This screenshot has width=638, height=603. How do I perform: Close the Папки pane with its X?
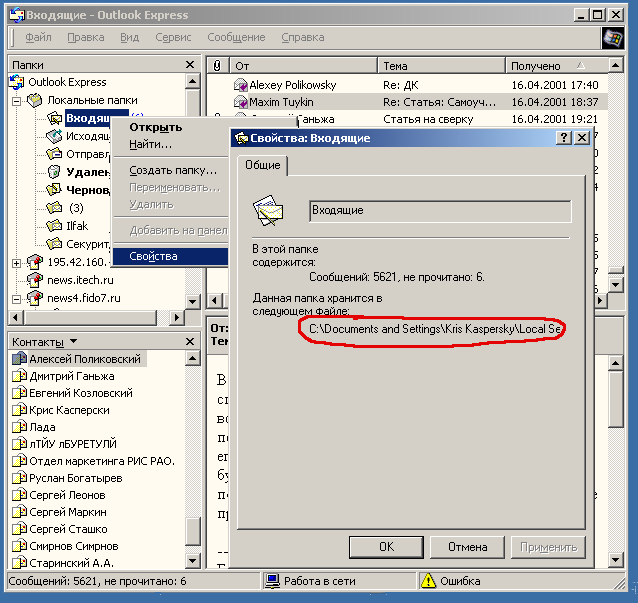point(190,65)
